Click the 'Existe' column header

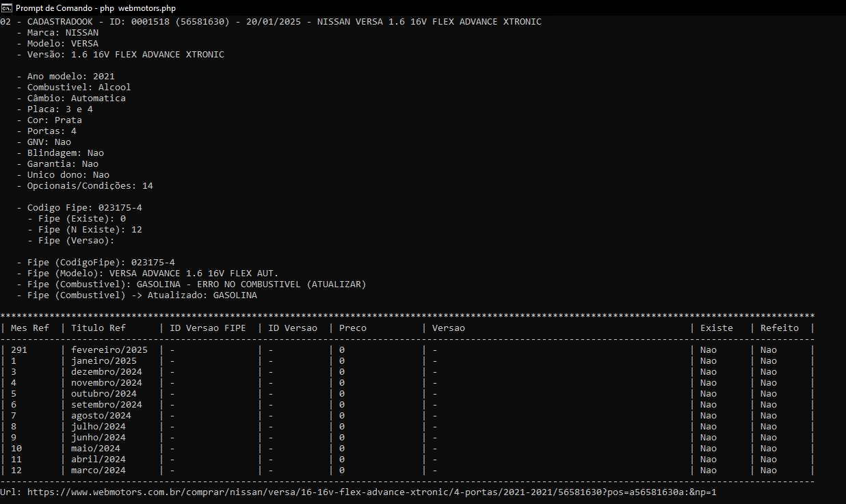[x=717, y=328]
